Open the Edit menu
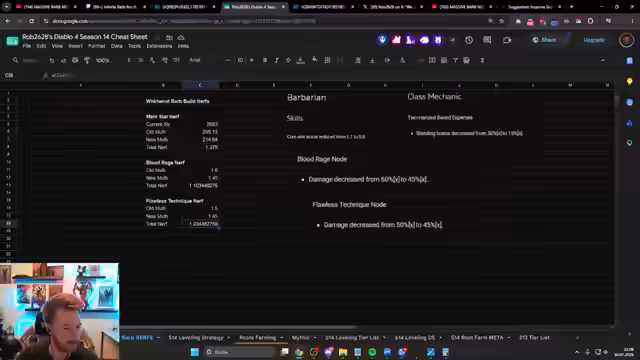Viewport: 640px width, 360px height. coord(41,46)
